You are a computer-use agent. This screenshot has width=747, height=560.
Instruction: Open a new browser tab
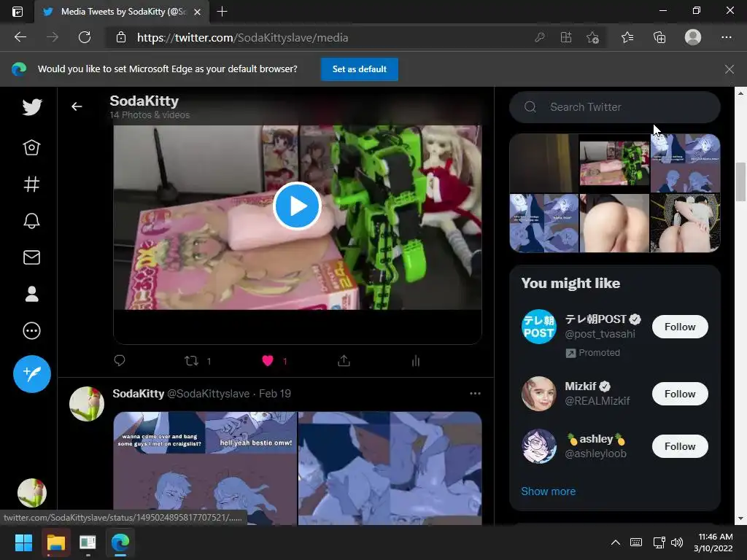point(222,12)
